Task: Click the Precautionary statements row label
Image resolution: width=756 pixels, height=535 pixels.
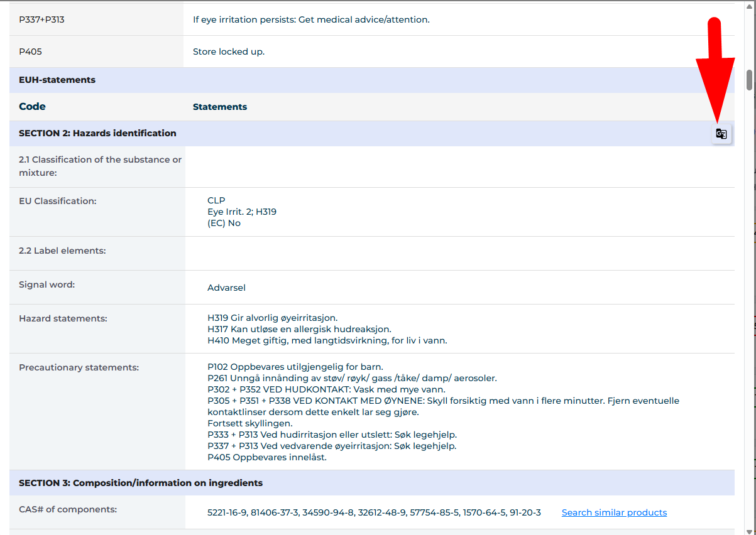Action: tap(79, 367)
